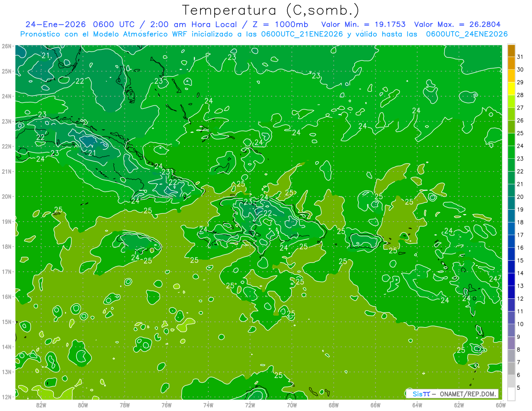Click the '11' colorbar label
Viewport: 532px width, 411px height.
[520, 312]
